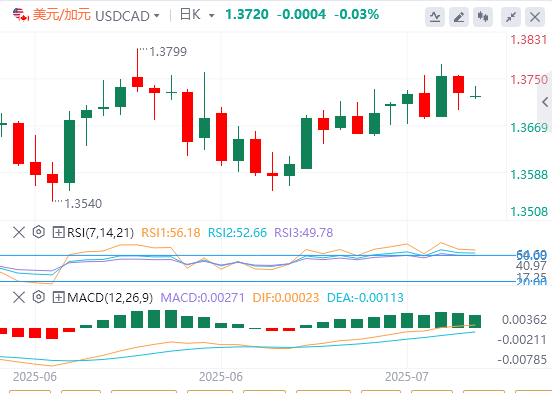Collapse the chart from fullscreen

511,17
